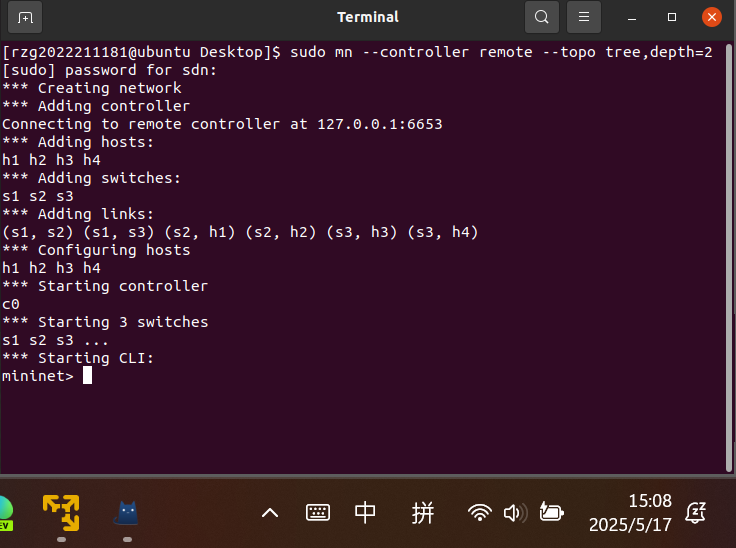Toggle the Pinyin input method indicator
This screenshot has height=548, width=736.
click(423, 513)
